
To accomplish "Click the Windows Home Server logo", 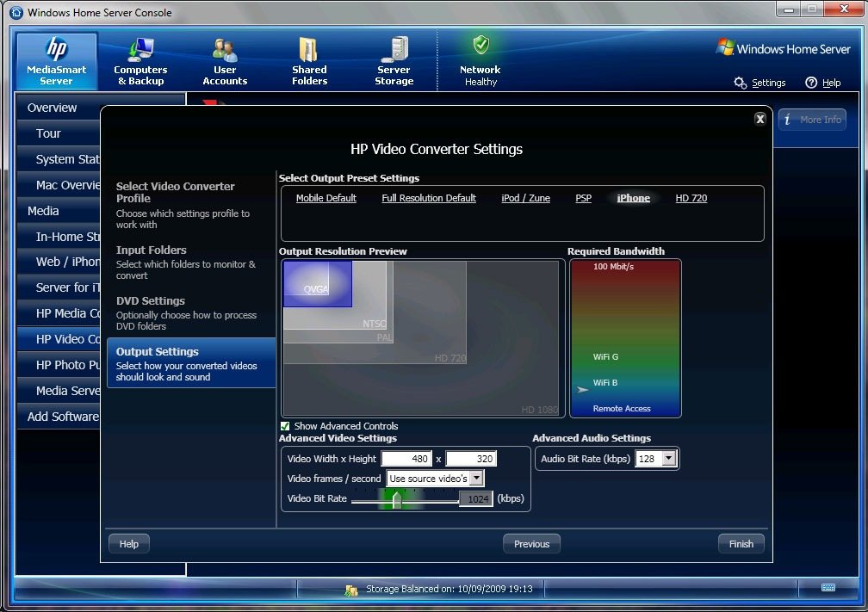I will 784,49.
